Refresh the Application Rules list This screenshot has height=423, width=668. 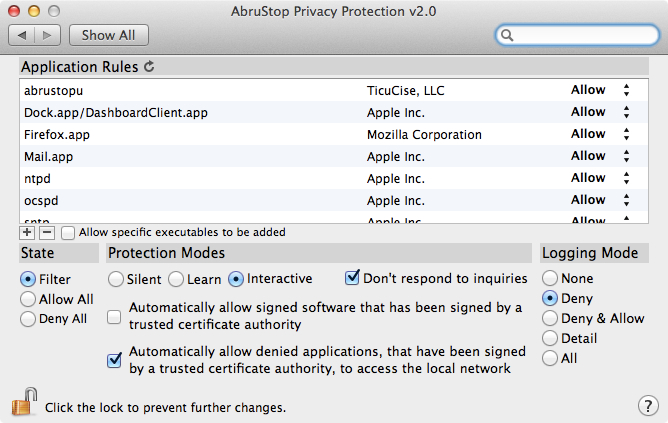point(149,66)
